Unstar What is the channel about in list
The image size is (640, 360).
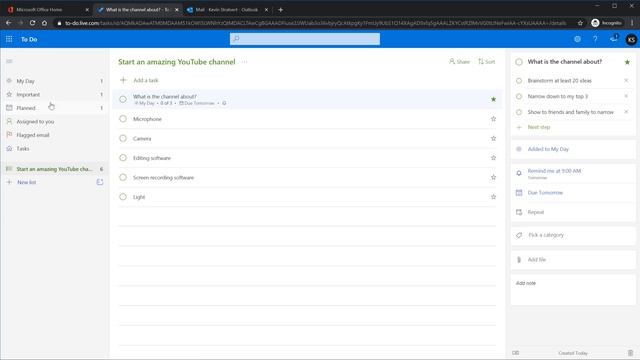(x=493, y=99)
